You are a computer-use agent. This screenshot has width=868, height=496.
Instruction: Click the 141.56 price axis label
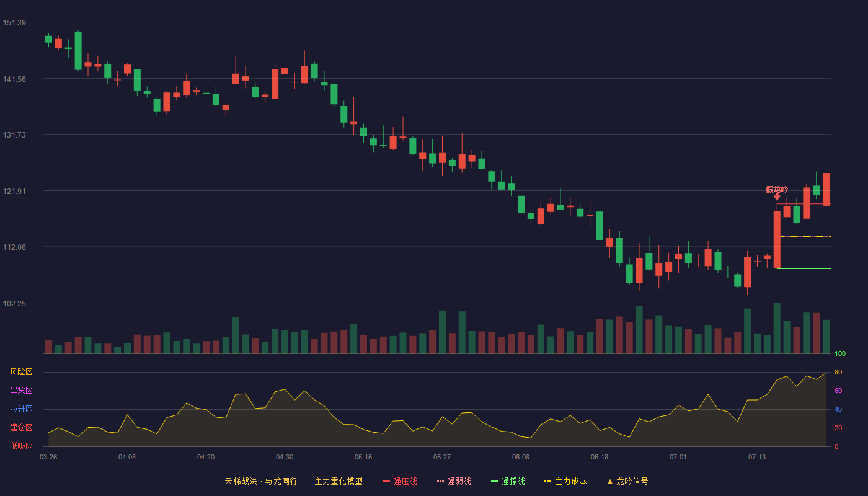click(x=14, y=79)
